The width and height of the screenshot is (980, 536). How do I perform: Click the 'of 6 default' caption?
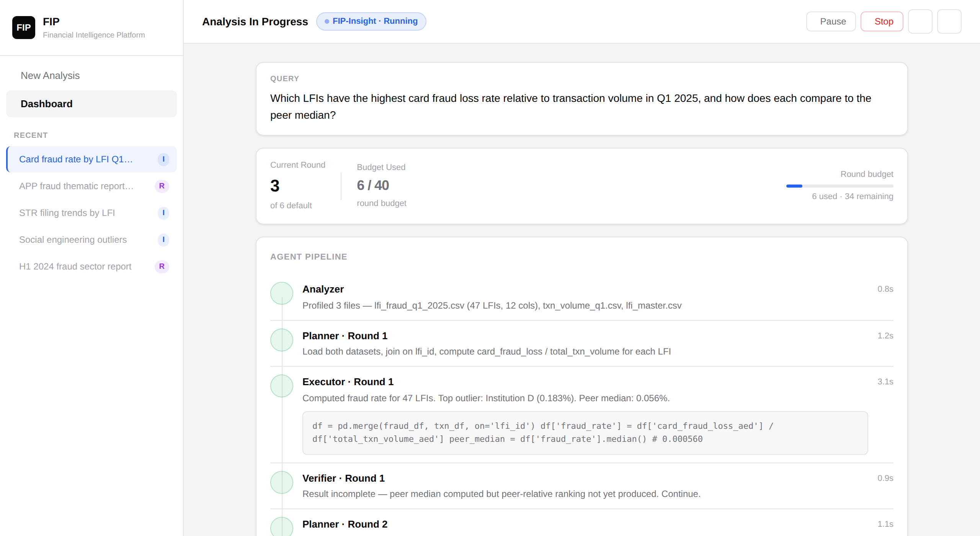coord(291,206)
